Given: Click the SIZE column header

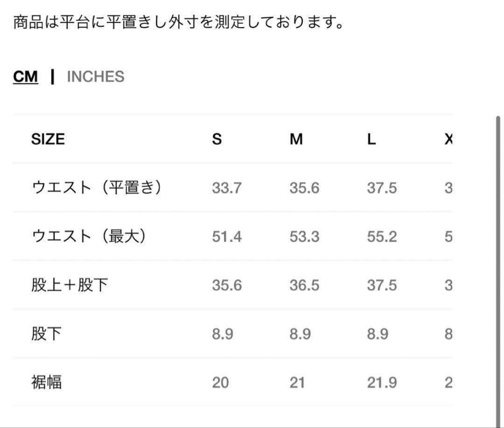Looking at the screenshot, I should click(48, 139).
